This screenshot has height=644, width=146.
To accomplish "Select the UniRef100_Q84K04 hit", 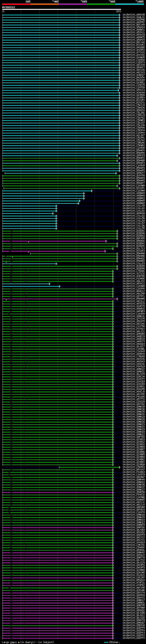I will coord(133,213).
